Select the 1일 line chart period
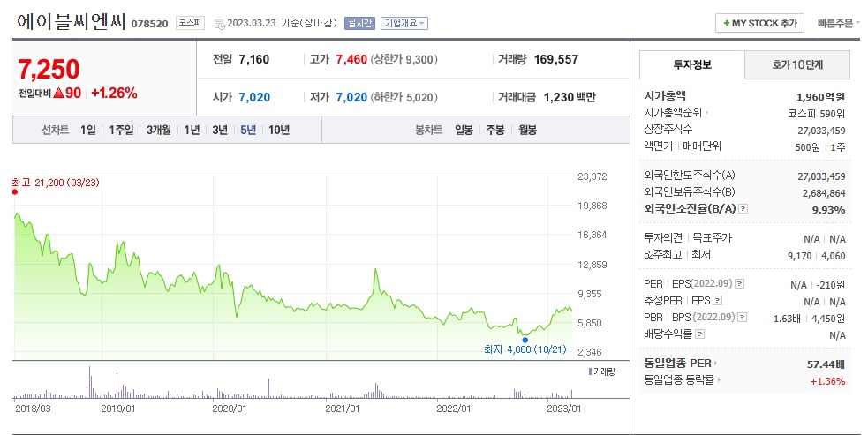Screen dimensions: 868x435 point(88,130)
